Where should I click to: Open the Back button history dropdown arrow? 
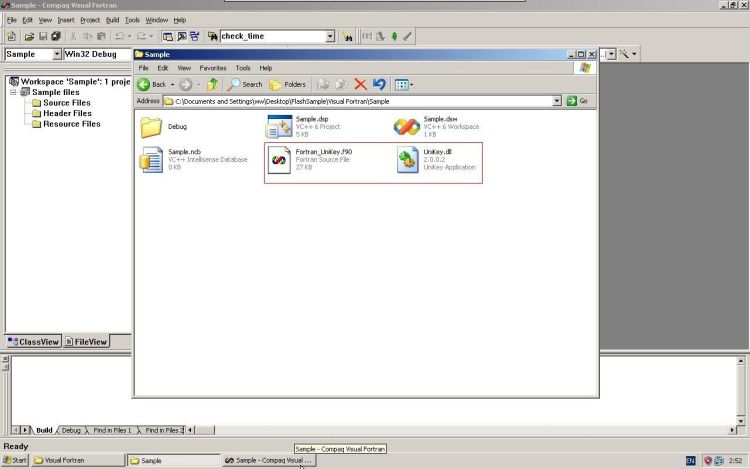(x=172, y=85)
